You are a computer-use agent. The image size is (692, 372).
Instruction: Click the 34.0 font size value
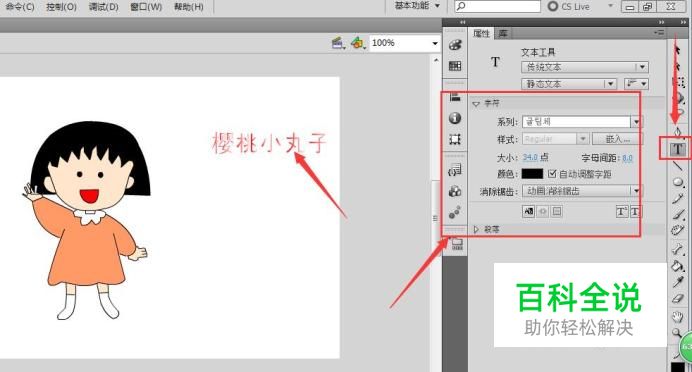click(x=530, y=157)
